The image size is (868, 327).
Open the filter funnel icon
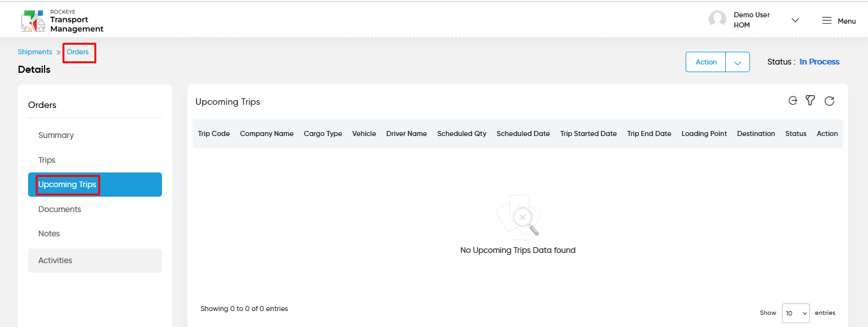pyautogui.click(x=810, y=100)
